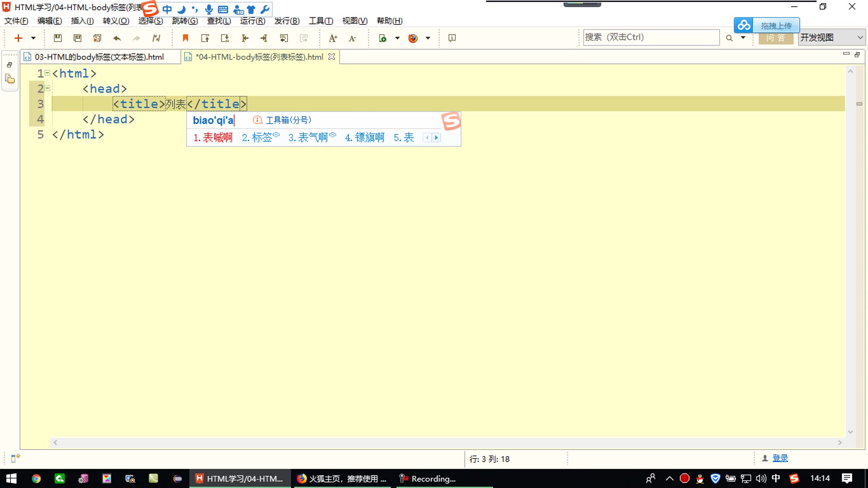Close the 04-HTML-body标签(列表标签).html tab
Image resolution: width=868 pixels, height=488 pixels.
pos(332,56)
